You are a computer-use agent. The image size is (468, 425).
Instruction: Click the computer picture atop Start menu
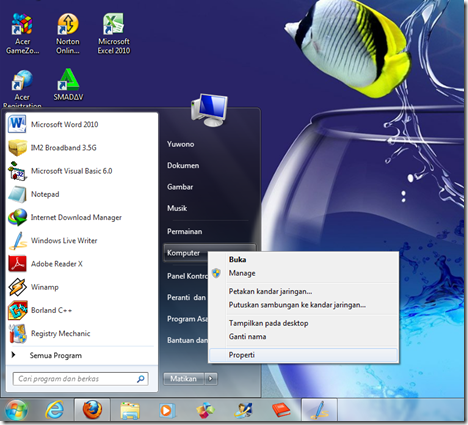pyautogui.click(x=209, y=110)
